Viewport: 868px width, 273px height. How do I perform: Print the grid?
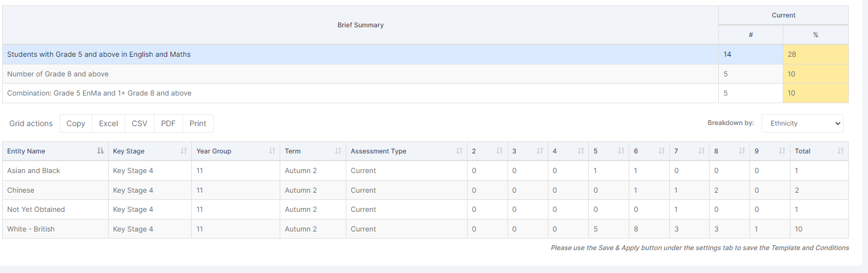pyautogui.click(x=198, y=123)
